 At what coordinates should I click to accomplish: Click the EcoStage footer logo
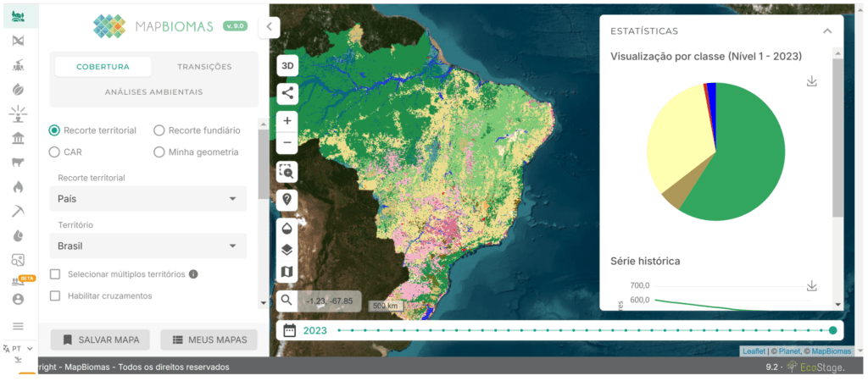click(x=816, y=367)
